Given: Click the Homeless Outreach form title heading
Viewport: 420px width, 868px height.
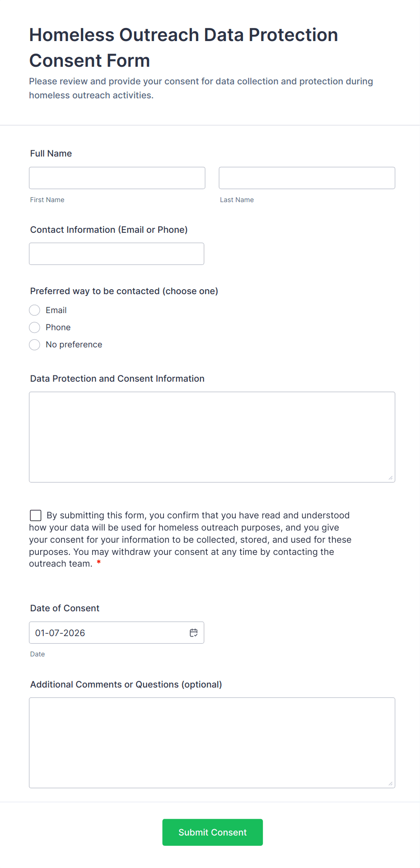Looking at the screenshot, I should (183, 47).
